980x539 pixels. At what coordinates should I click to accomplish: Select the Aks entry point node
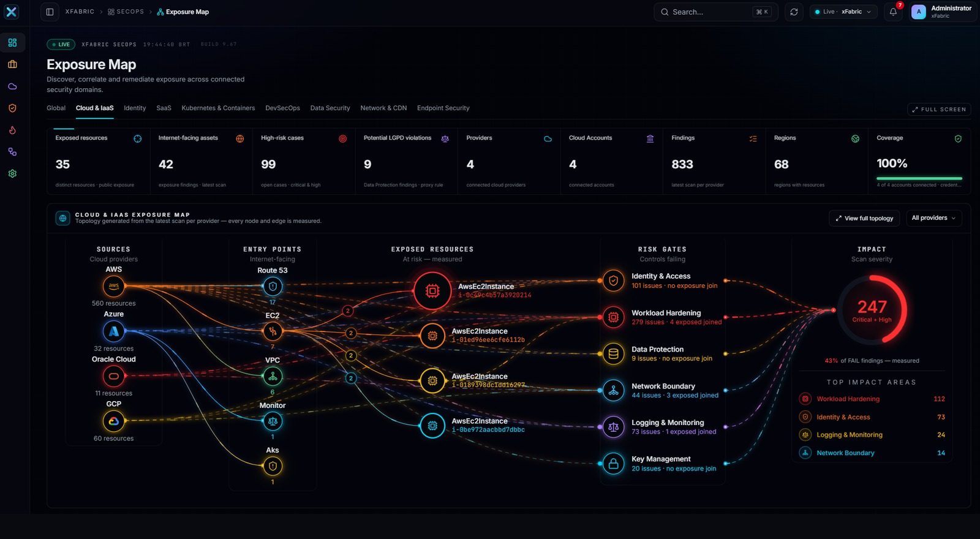coord(273,466)
